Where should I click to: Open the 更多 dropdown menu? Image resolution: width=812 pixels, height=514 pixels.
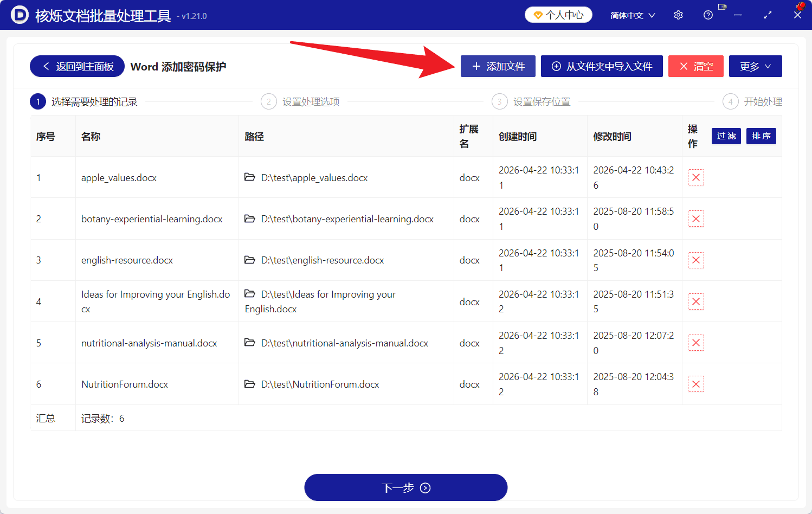coord(755,66)
